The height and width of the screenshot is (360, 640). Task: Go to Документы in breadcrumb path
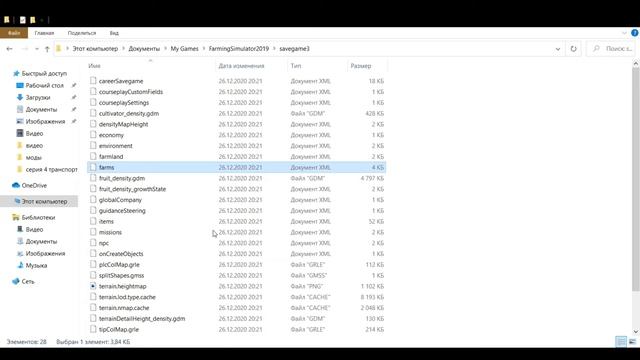click(144, 49)
